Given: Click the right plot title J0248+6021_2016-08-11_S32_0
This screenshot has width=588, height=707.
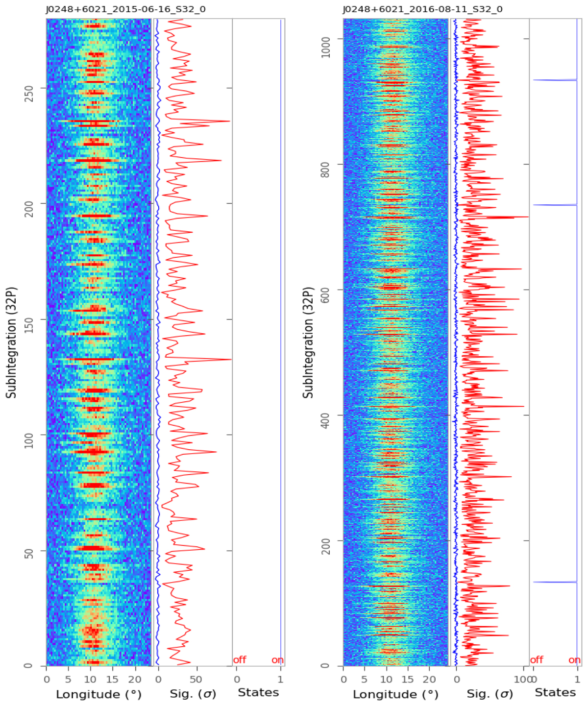Looking at the screenshot, I should pyautogui.click(x=422, y=9).
